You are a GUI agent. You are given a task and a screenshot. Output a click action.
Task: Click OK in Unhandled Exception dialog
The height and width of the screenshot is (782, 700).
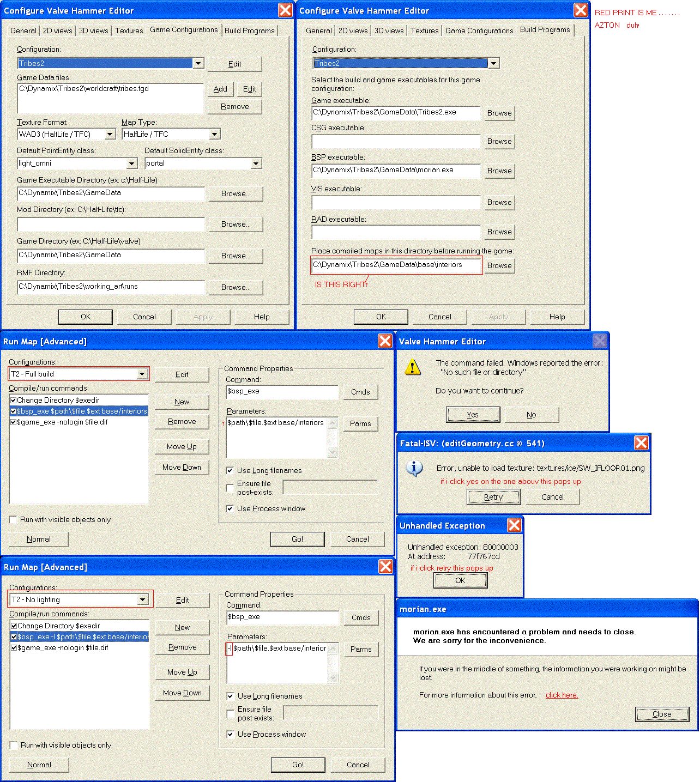point(460,580)
